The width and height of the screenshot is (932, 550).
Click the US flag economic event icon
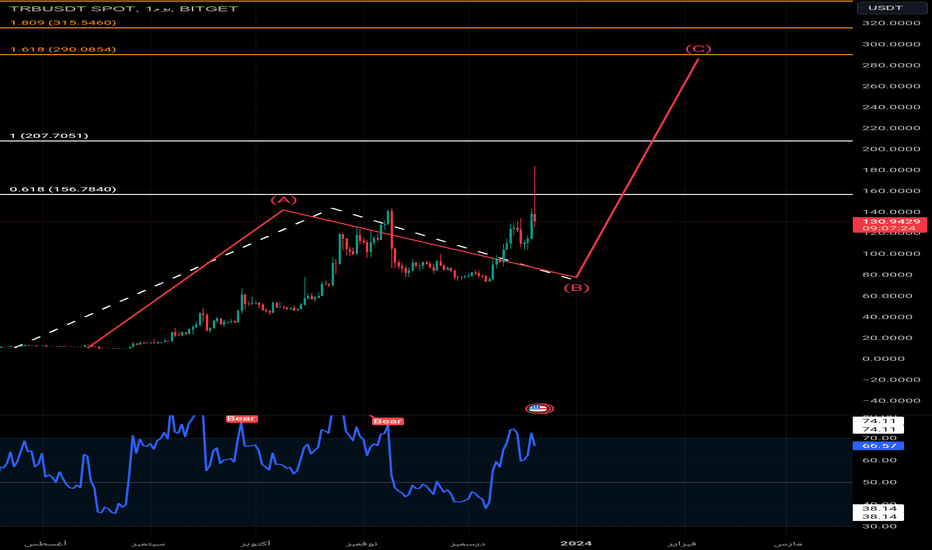click(x=539, y=408)
